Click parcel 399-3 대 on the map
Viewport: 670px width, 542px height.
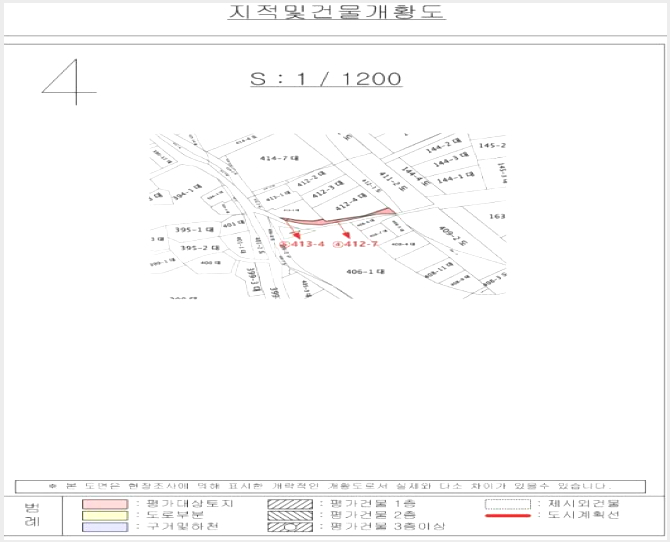tap(255, 280)
